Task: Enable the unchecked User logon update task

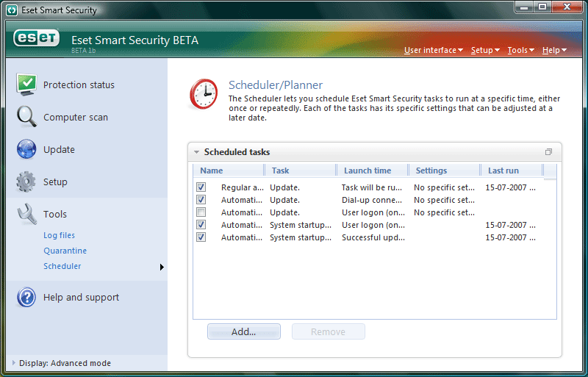Action: click(201, 212)
